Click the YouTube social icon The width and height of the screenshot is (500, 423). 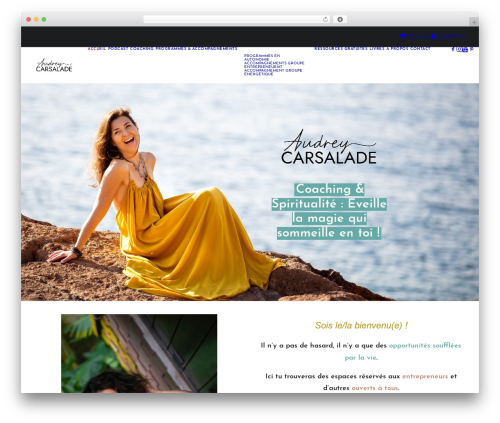point(465,50)
